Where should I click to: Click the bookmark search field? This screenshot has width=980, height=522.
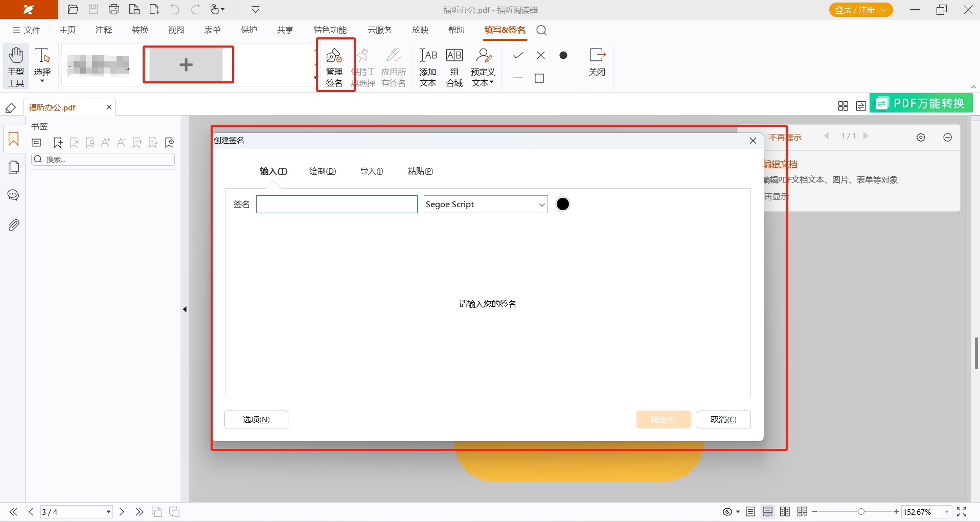tap(103, 160)
